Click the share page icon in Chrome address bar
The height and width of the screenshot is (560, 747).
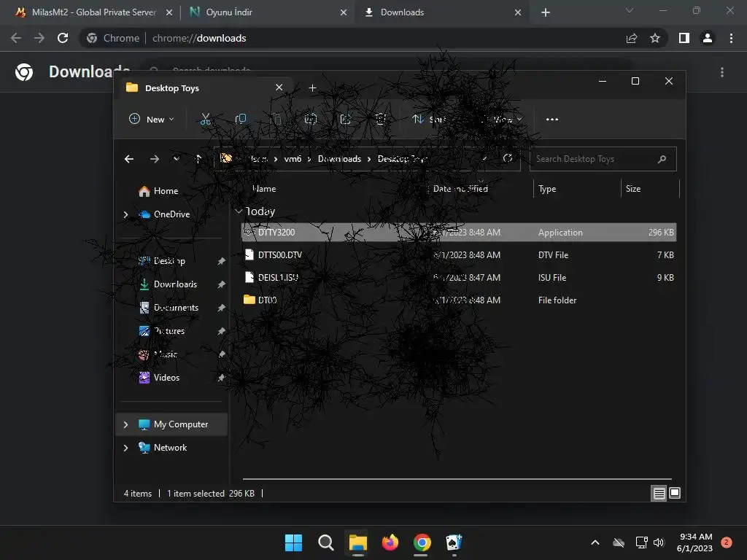click(632, 38)
